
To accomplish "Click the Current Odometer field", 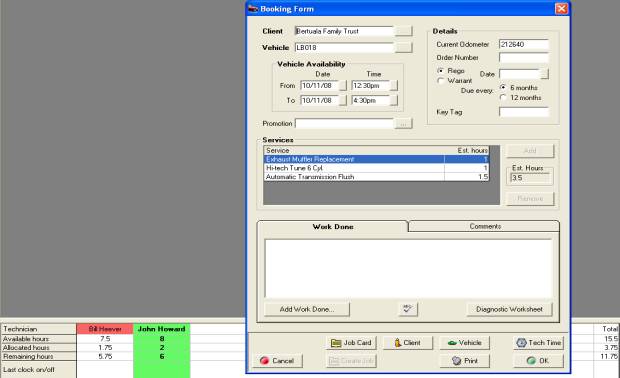I will point(524,44).
